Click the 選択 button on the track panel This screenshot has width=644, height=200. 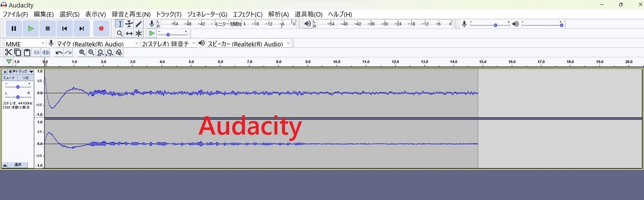coord(18,165)
